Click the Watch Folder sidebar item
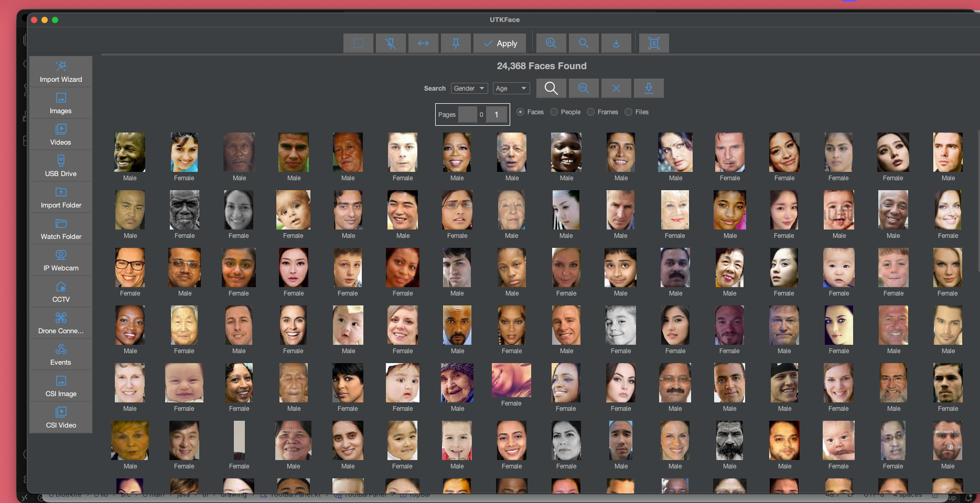The image size is (980, 503). click(61, 229)
